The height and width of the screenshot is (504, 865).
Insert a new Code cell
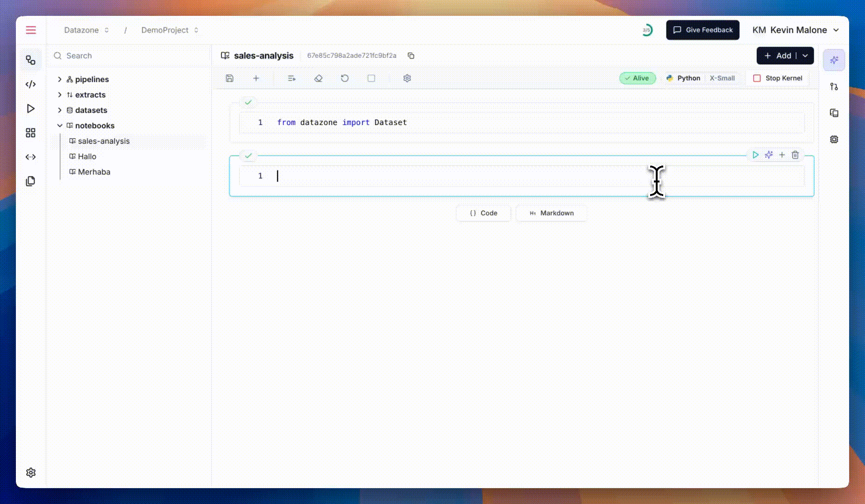[x=483, y=213]
